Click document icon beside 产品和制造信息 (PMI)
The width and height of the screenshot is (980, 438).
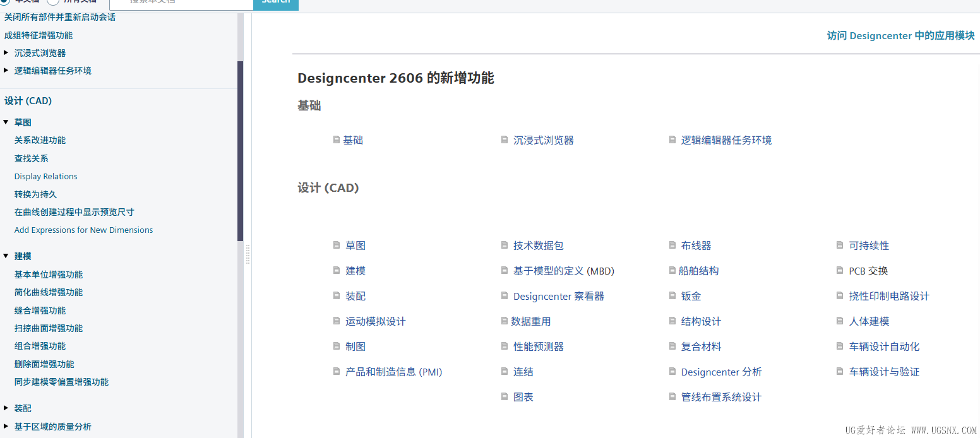tap(337, 371)
